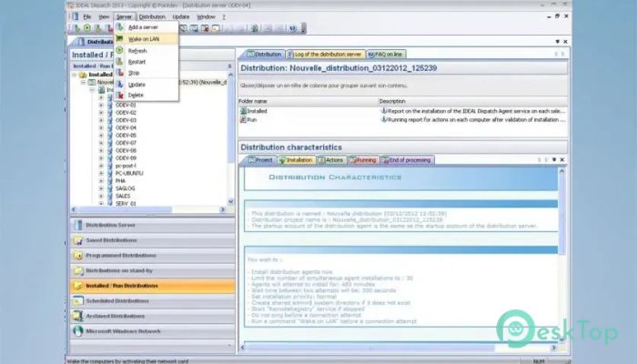Image resolution: width=637 pixels, height=364 pixels.
Task: Open Installed / Run Distributions sidebar section
Action: click(152, 286)
